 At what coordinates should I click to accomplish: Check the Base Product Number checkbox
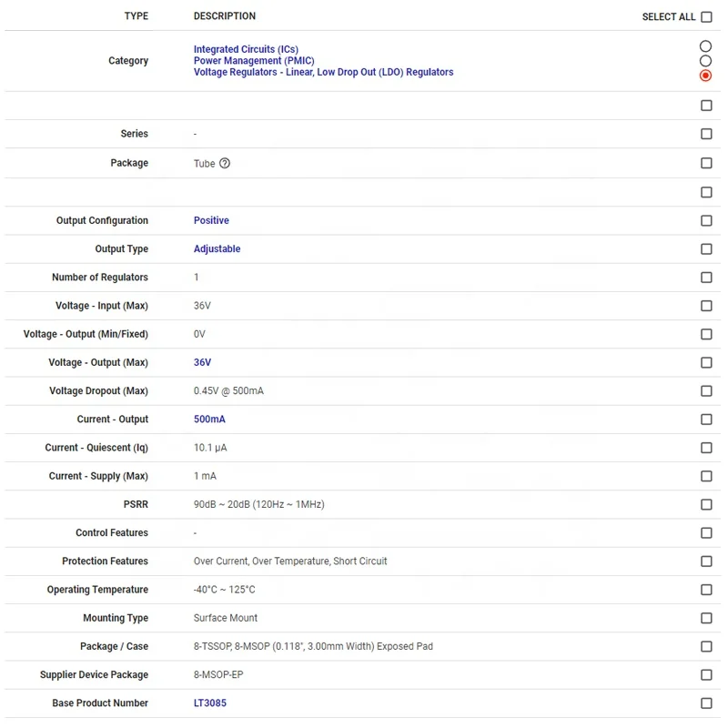706,703
